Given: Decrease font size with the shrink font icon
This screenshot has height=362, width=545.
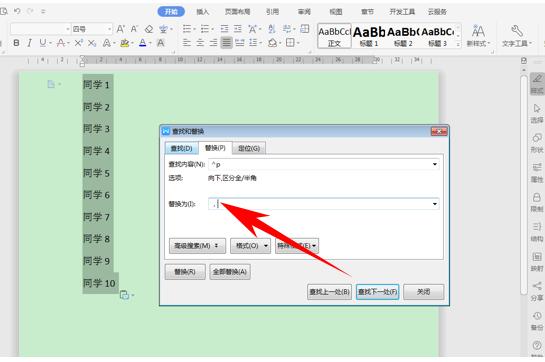Looking at the screenshot, I should (x=134, y=29).
